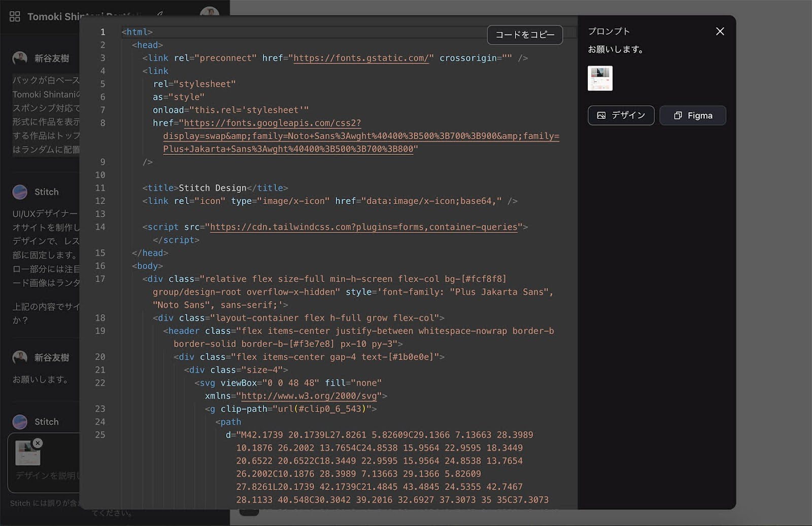Click the Stitch avatar above prompt box
The width and height of the screenshot is (812, 526).
[x=20, y=422]
